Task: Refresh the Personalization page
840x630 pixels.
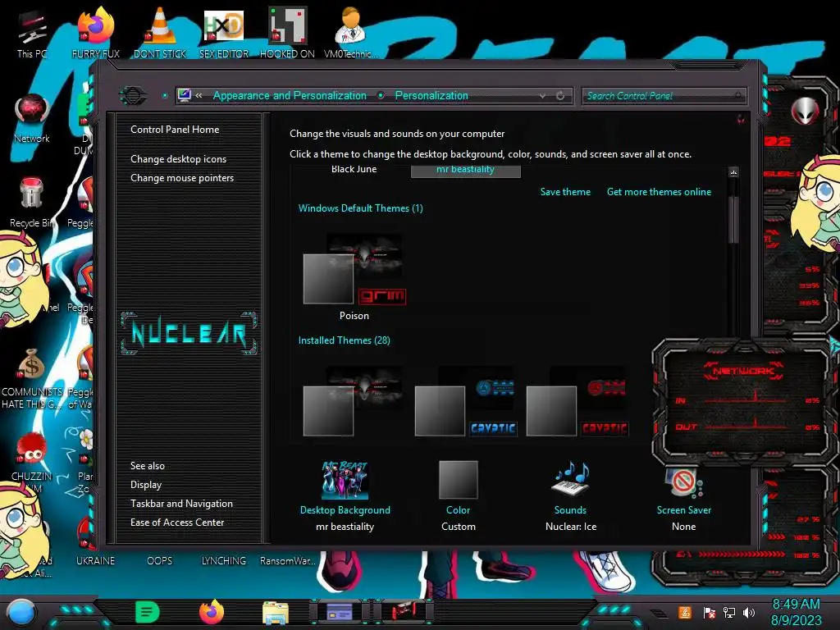Action: pyautogui.click(x=560, y=95)
